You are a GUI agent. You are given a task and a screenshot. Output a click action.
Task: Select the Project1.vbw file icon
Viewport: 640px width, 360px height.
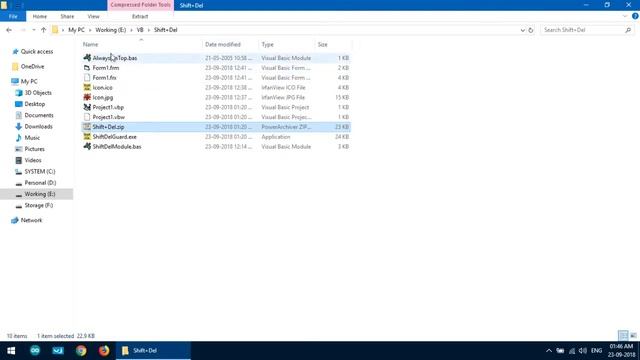tap(87, 117)
